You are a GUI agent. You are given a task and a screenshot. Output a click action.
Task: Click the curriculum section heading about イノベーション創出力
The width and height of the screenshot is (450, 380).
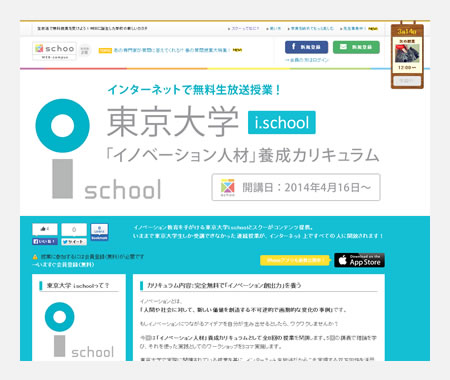(x=224, y=285)
